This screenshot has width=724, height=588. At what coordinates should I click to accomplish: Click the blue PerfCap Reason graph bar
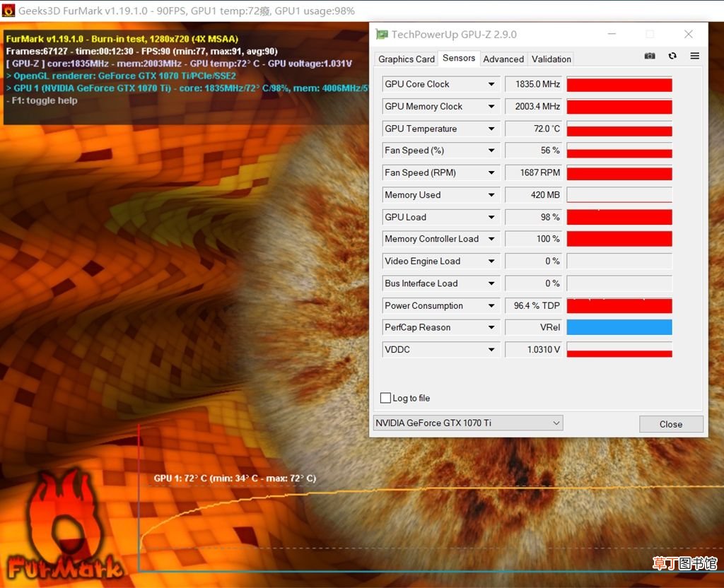[x=619, y=327]
